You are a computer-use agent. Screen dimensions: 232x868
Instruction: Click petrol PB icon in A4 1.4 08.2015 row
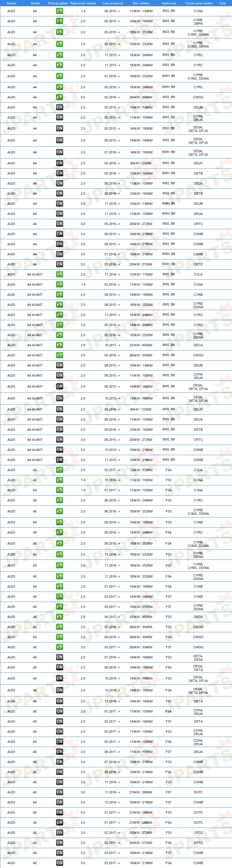(x=60, y=11)
